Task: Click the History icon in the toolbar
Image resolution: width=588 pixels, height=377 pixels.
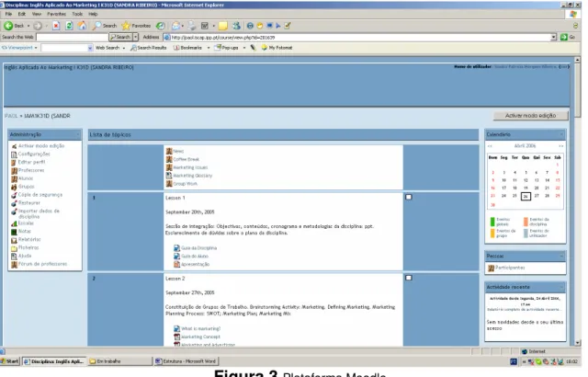Action: click(161, 26)
